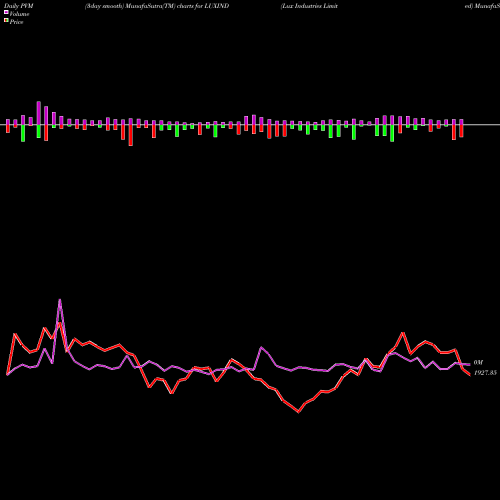Click the magenta Volume legend swatch
Image resolution: width=500 pixels, height=500 pixels.
coord(6,13)
